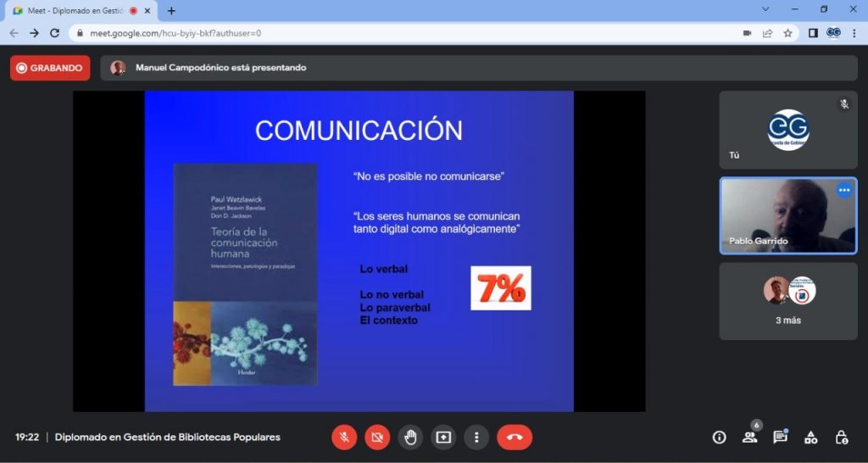Click the Present now screen-share icon
Image resolution: width=868 pixels, height=463 pixels.
pos(443,437)
